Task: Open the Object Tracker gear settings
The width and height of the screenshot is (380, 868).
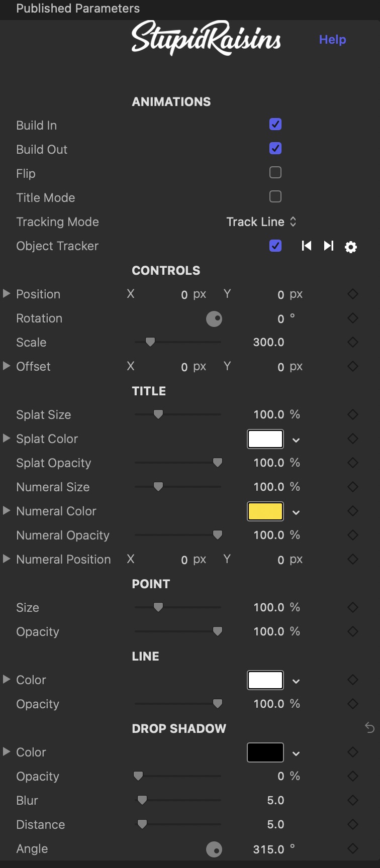Action: coord(351,247)
